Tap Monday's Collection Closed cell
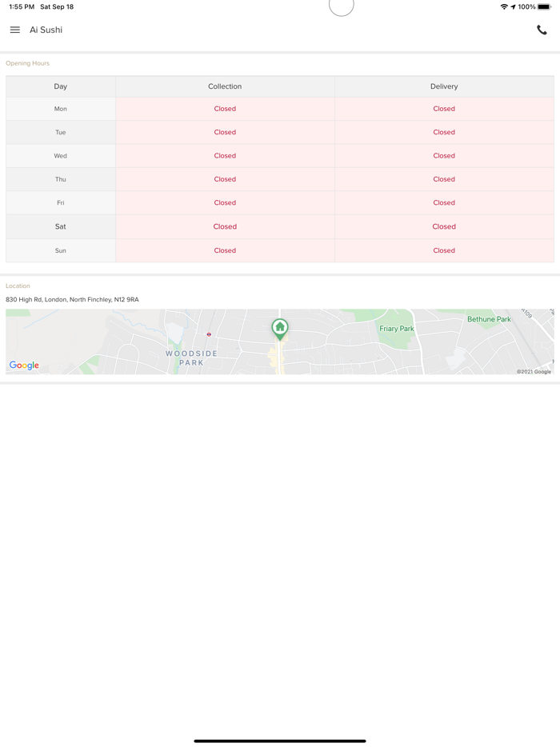Viewport: 560px width, 747px height. click(x=225, y=109)
